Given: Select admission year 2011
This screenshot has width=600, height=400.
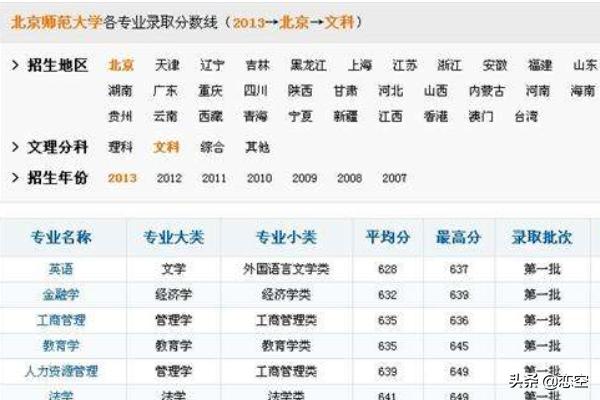Looking at the screenshot, I should 214,178.
